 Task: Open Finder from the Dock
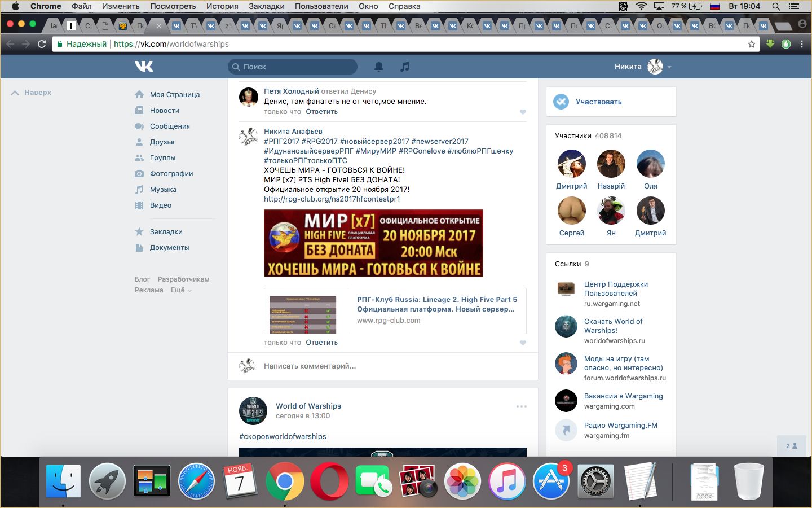[63, 481]
